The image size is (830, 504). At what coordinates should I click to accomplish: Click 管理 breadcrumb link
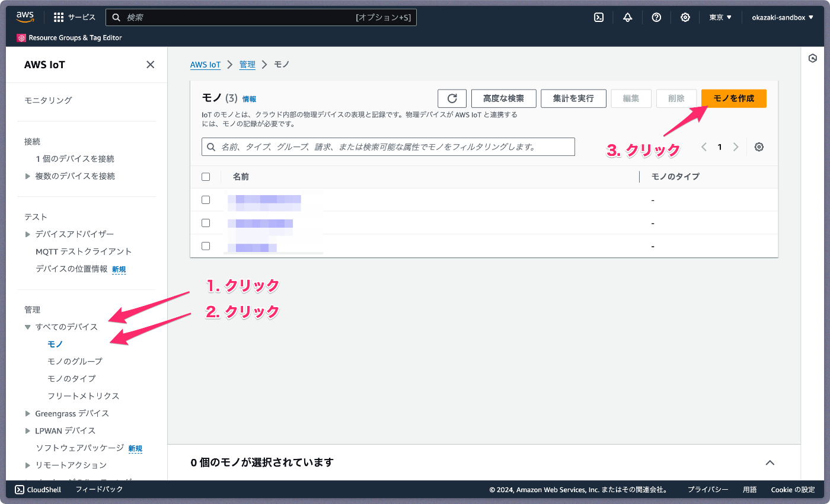point(247,65)
